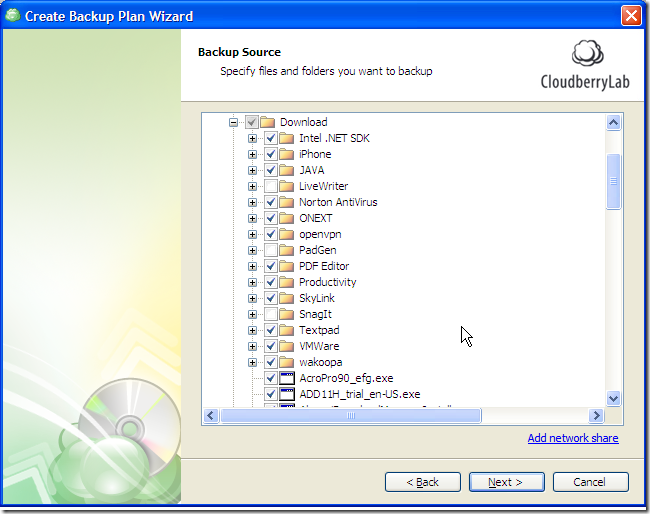Click the vertical scrollbar down arrow

pyautogui.click(x=613, y=398)
